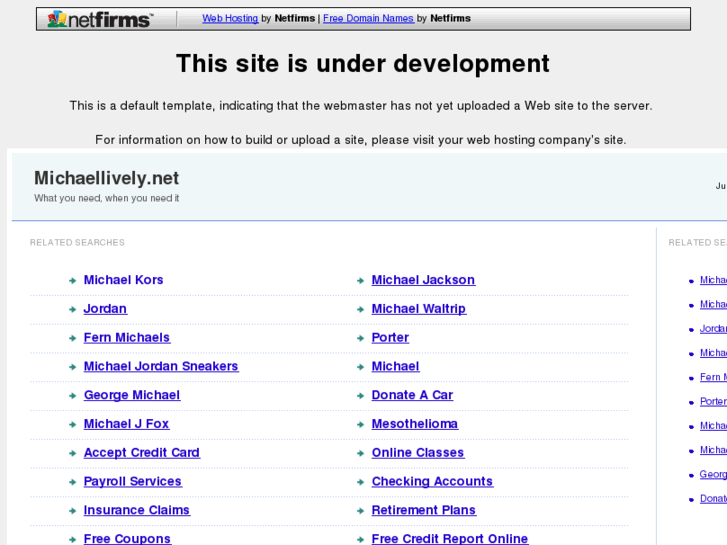Click 'What you need, when you need it' tagline
727x545 pixels.
[106, 198]
